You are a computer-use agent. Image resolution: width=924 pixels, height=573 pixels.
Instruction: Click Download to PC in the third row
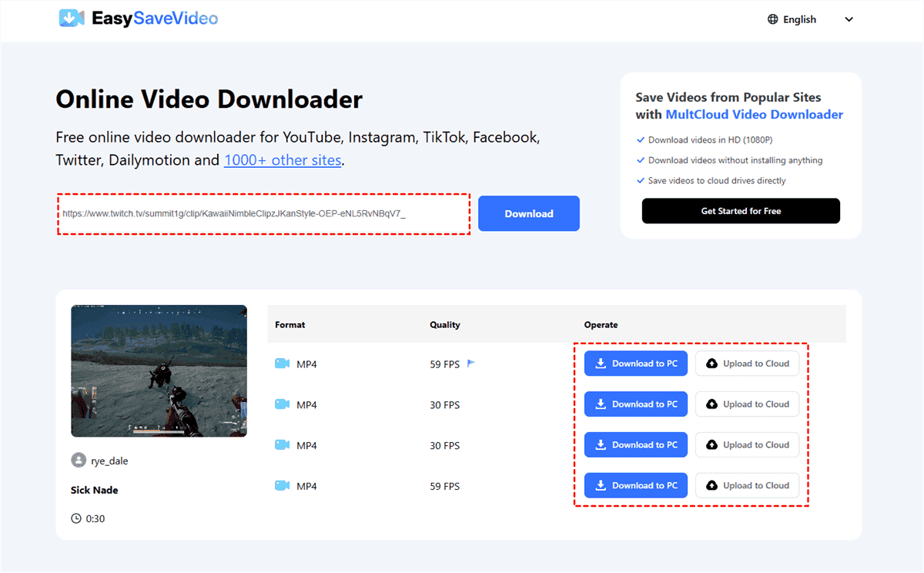(636, 445)
